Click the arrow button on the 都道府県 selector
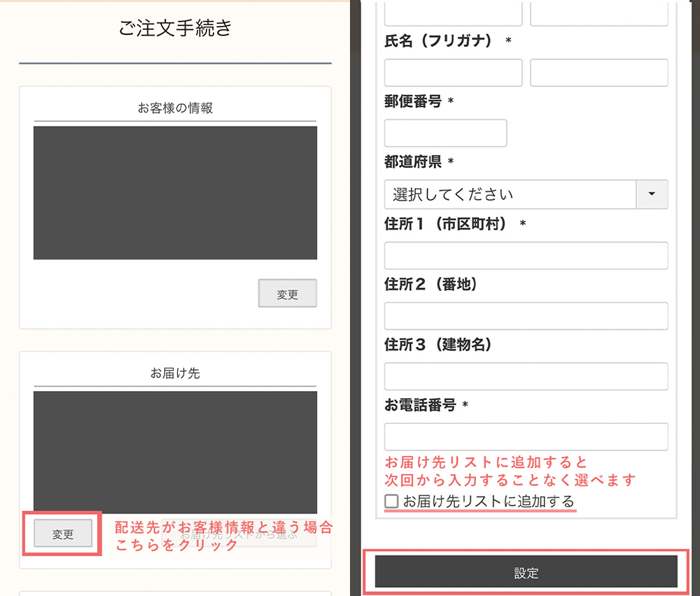 point(651,194)
